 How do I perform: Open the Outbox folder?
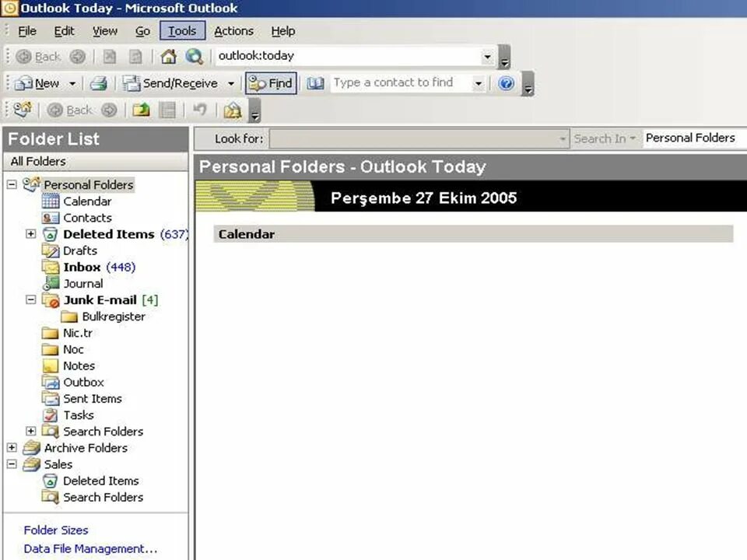tap(83, 383)
